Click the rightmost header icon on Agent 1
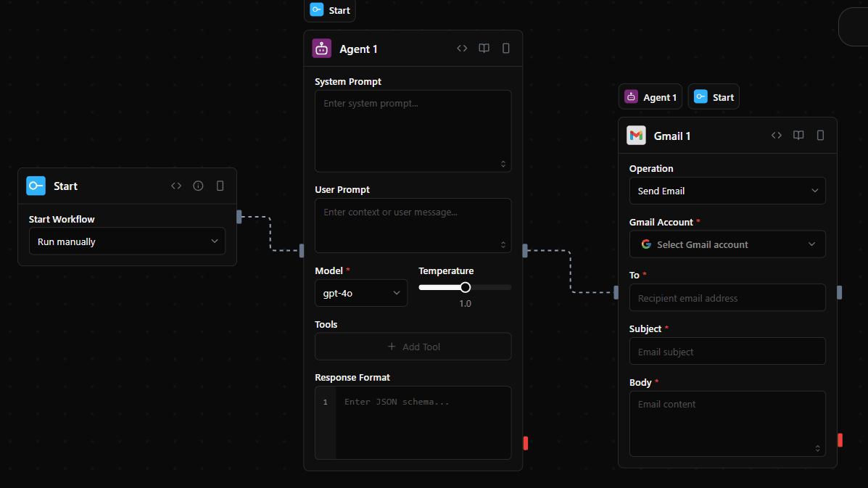This screenshot has width=868, height=488. 506,49
